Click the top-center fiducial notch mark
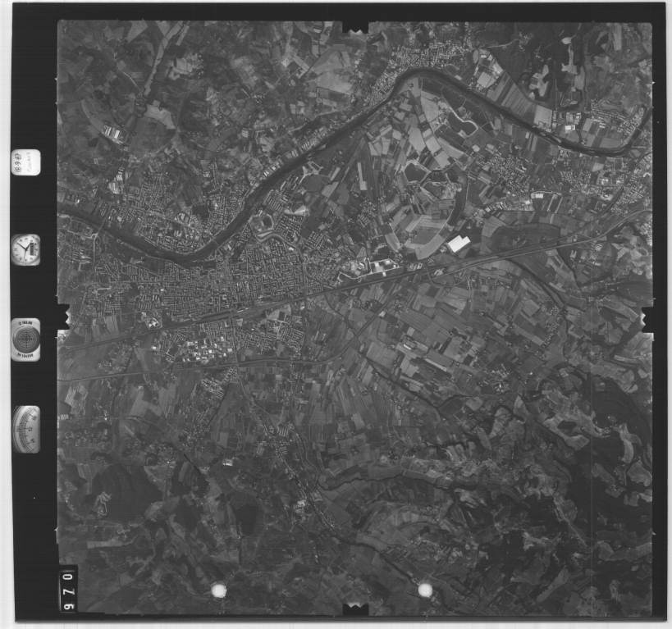This screenshot has width=672, height=629. (355, 27)
